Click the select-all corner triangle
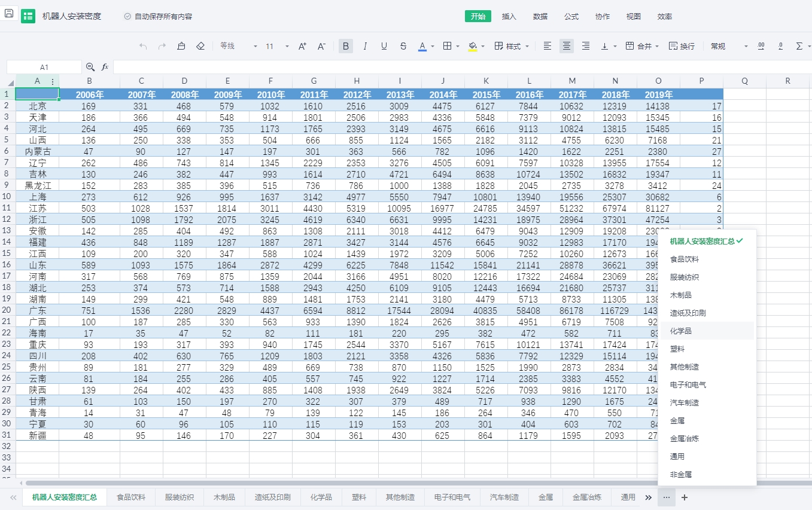The height and width of the screenshot is (510, 812). coord(10,83)
